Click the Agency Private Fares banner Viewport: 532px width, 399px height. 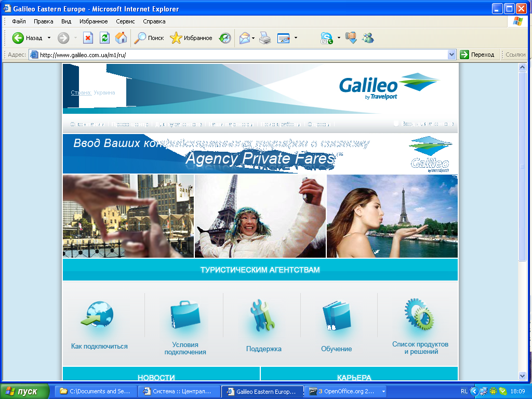(260, 153)
